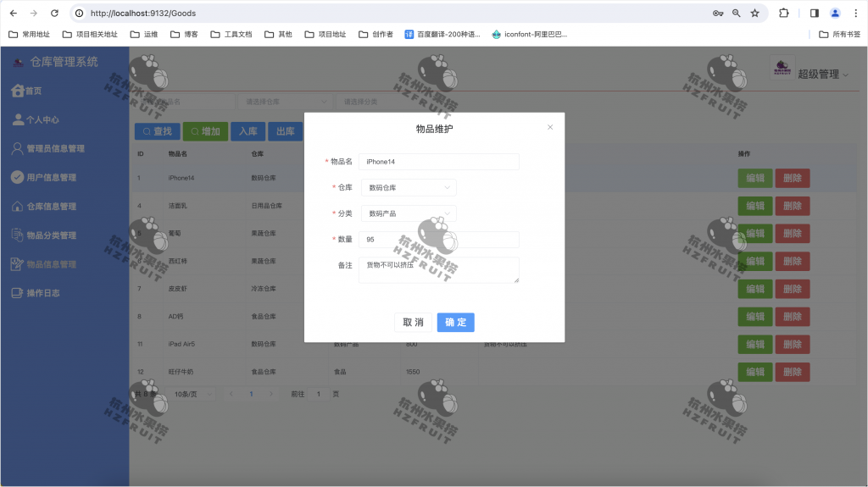Select page 1 in pagination
Screen dimensions: 868x487
(x=251, y=394)
